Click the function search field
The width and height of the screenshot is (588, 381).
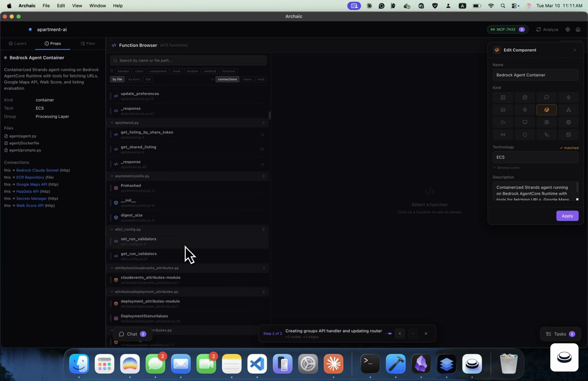pos(188,61)
